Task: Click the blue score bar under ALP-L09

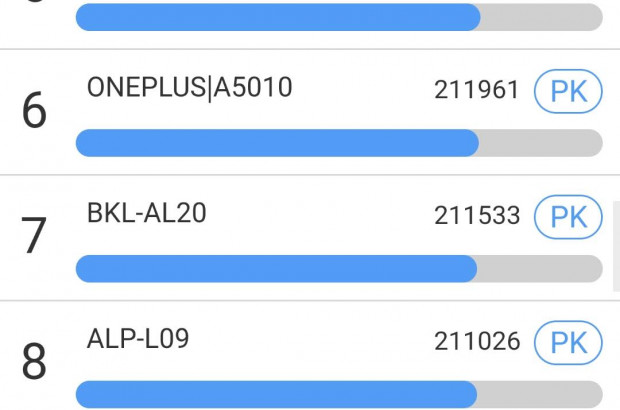Action: tap(275, 394)
